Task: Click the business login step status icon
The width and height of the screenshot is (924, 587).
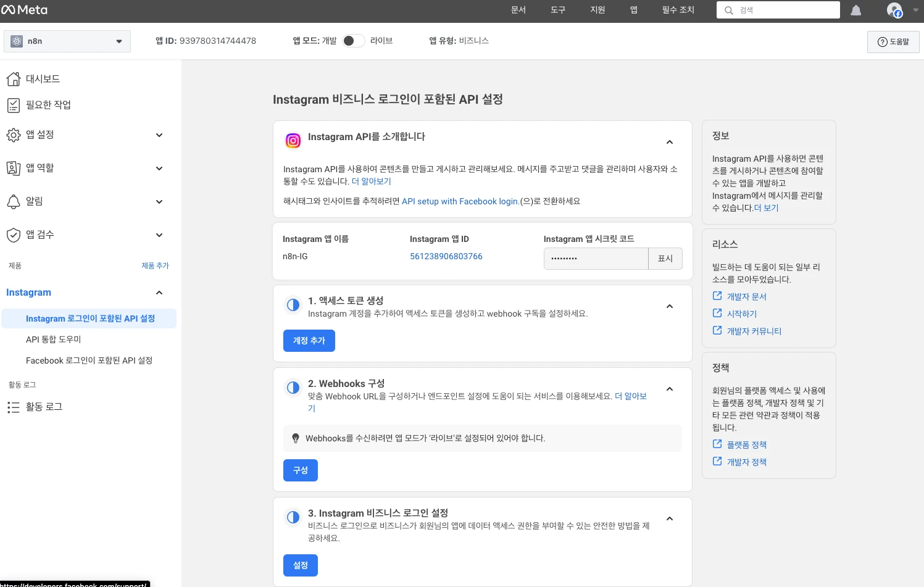Action: (293, 517)
